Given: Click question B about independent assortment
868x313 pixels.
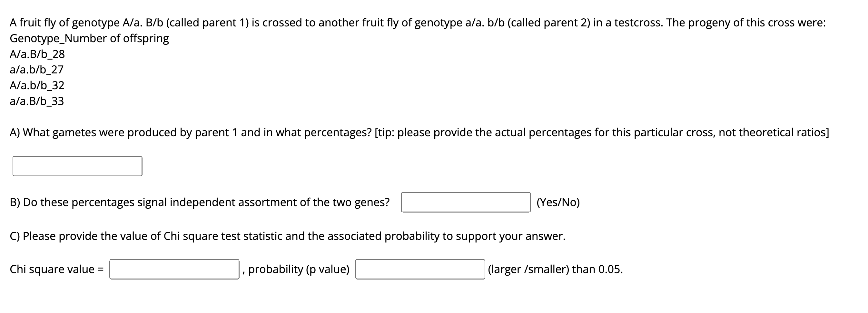Looking at the screenshot, I should coord(200,202).
